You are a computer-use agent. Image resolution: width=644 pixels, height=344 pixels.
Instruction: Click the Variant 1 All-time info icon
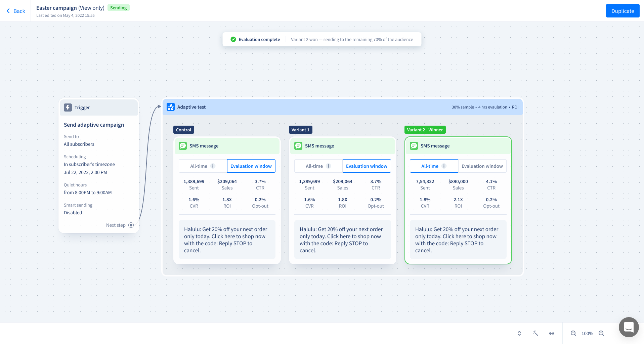(x=328, y=166)
